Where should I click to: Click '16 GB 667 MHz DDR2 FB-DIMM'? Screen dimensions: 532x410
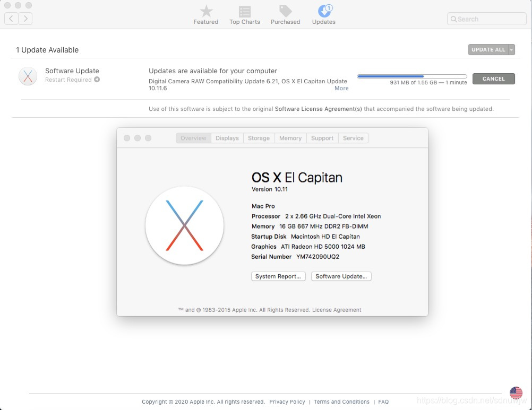(324, 226)
